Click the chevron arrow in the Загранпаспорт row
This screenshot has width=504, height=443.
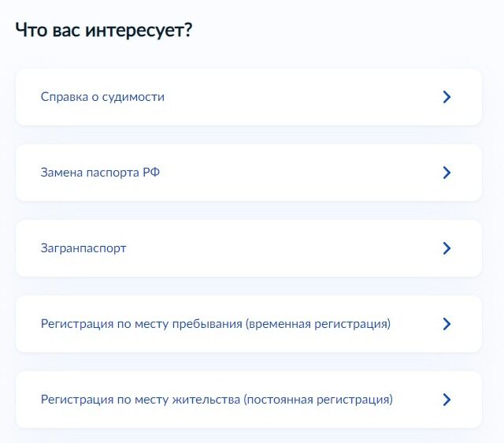click(x=447, y=248)
